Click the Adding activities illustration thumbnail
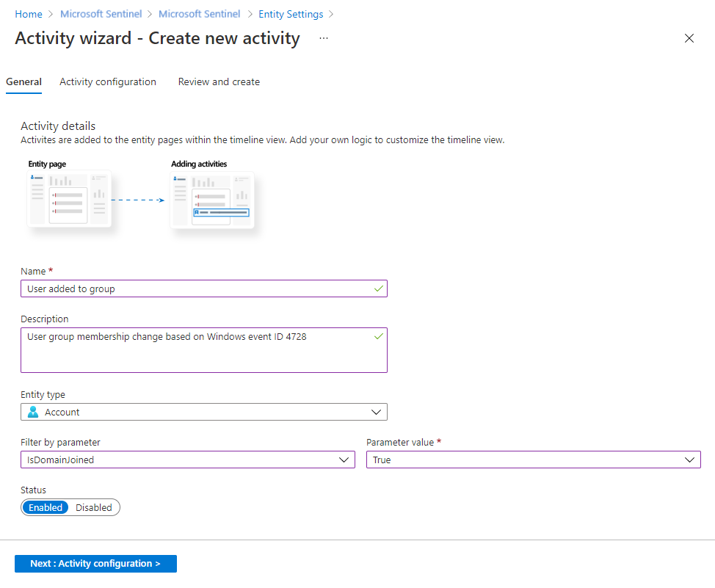The width and height of the screenshot is (715, 588). click(x=212, y=198)
